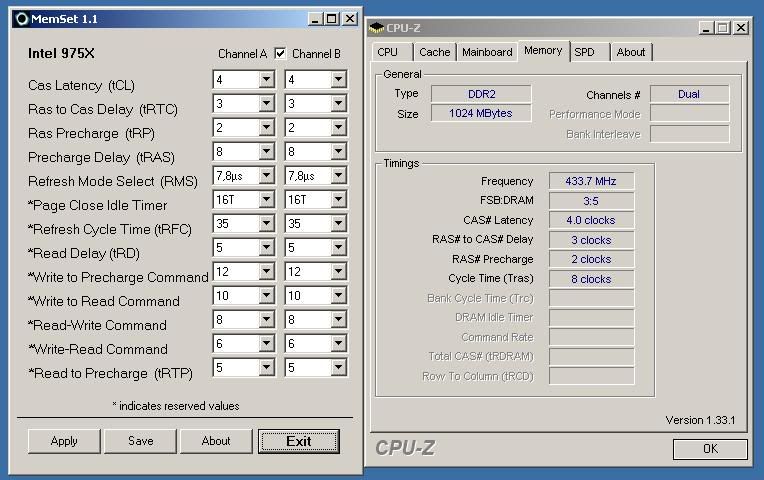The image size is (764, 480).
Task: Switch to the Cache tab
Action: (435, 52)
